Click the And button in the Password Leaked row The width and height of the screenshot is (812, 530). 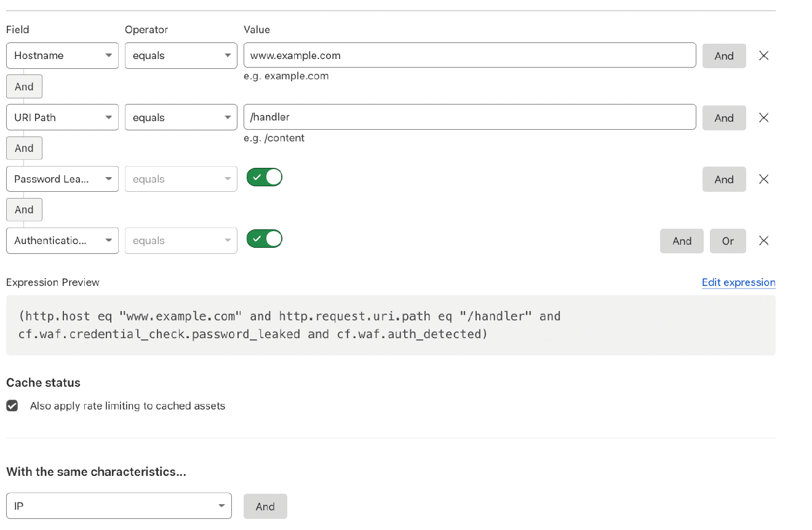(724, 179)
